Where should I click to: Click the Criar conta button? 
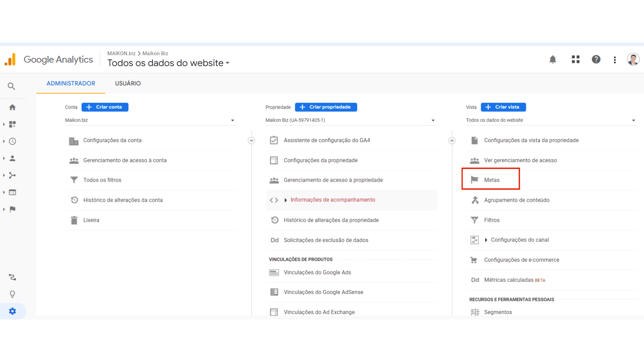click(105, 107)
